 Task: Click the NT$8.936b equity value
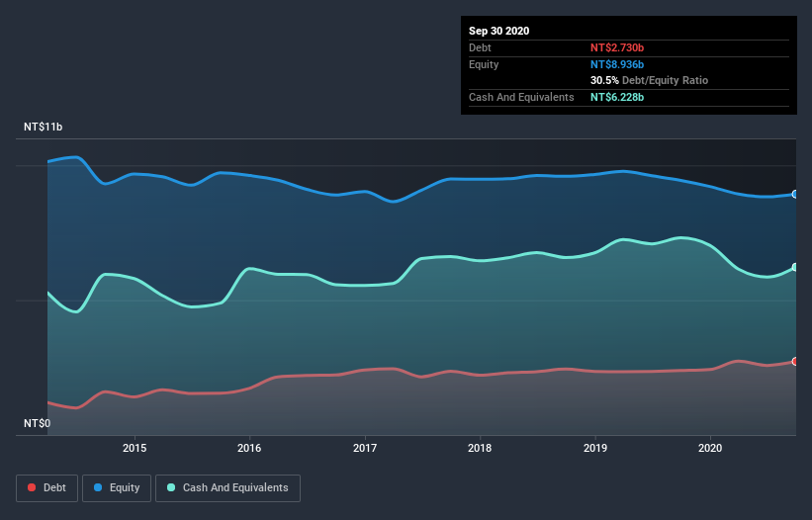(x=617, y=64)
